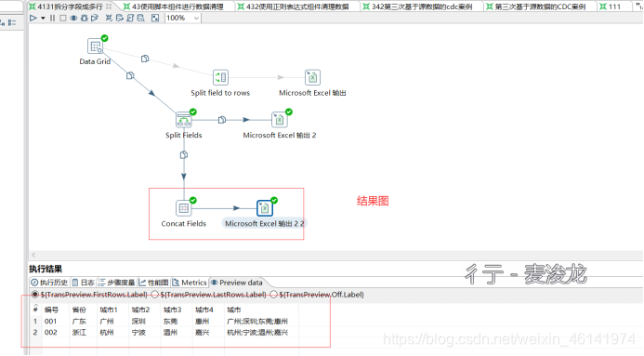
Task: Verify the transformation icon
Action: click(x=109, y=18)
